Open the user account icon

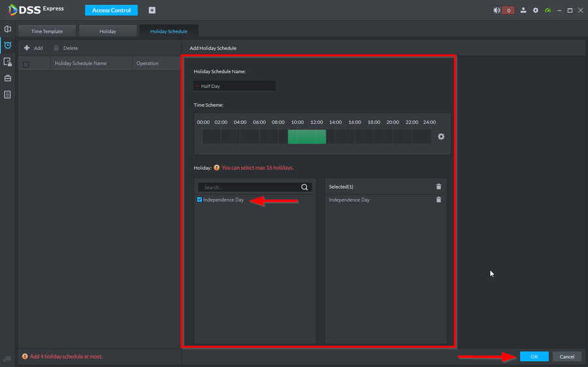523,10
